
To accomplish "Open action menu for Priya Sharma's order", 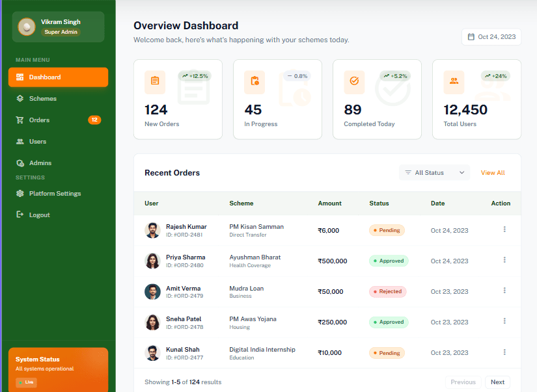I will click(504, 260).
